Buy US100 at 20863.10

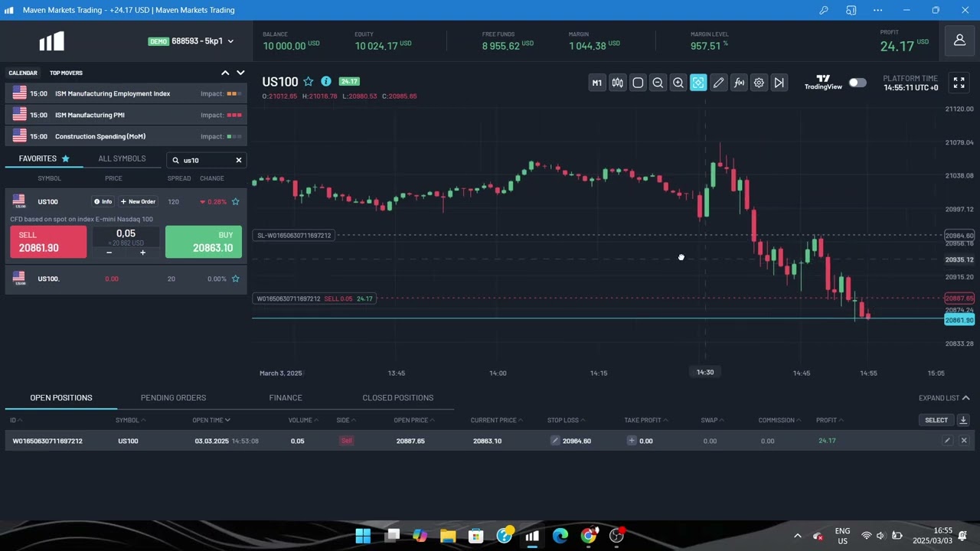click(x=204, y=242)
